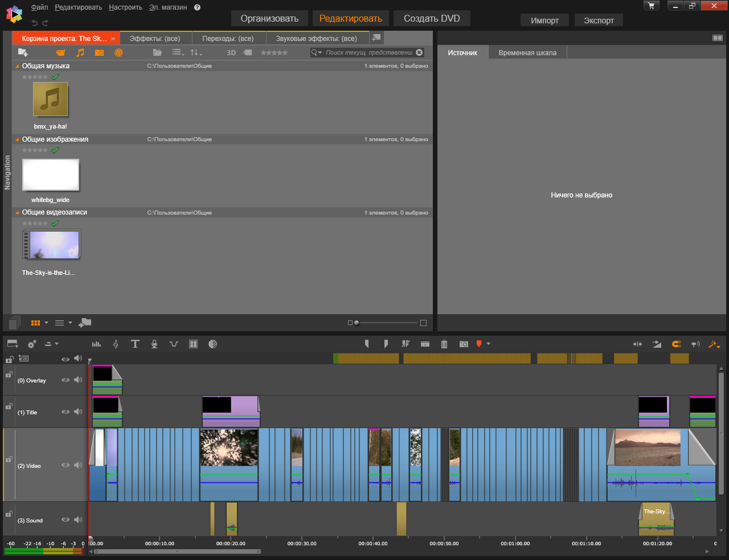Add an orange marker on the timeline
729x560 pixels.
pyautogui.click(x=479, y=344)
